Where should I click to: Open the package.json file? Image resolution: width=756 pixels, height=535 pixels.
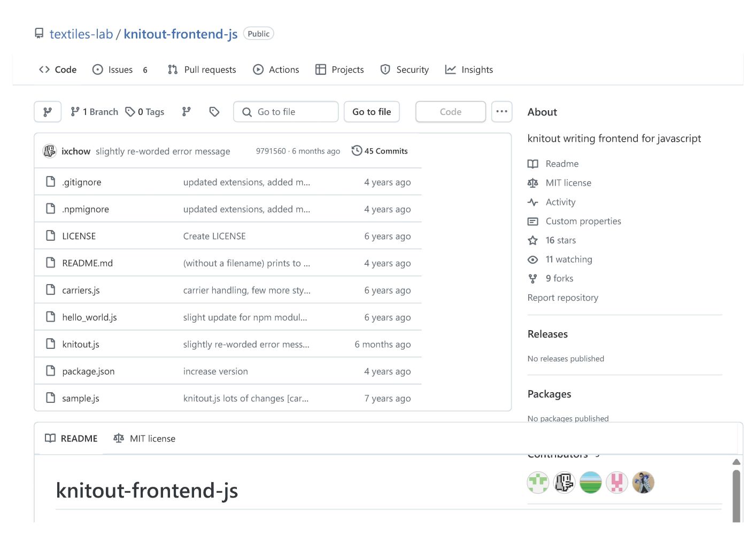click(x=88, y=371)
